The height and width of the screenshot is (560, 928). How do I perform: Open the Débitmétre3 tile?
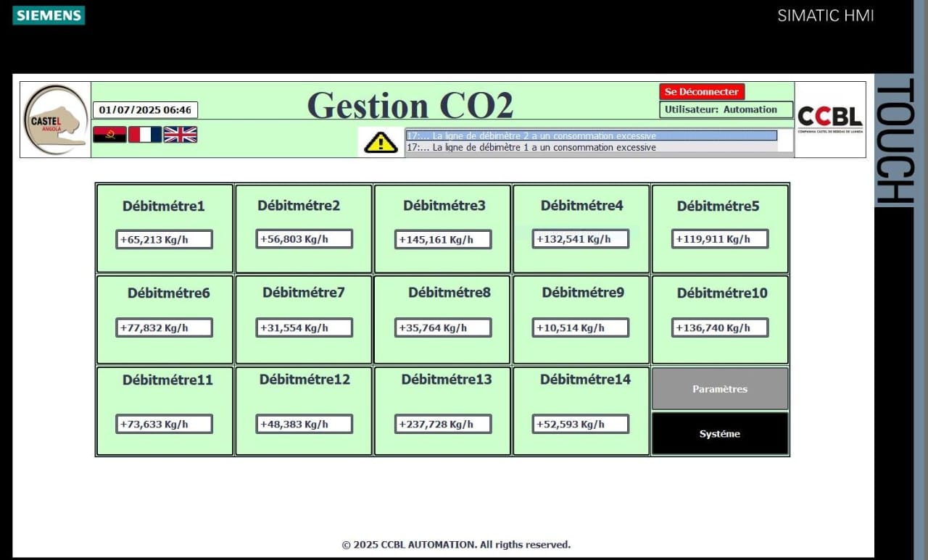[443, 229]
